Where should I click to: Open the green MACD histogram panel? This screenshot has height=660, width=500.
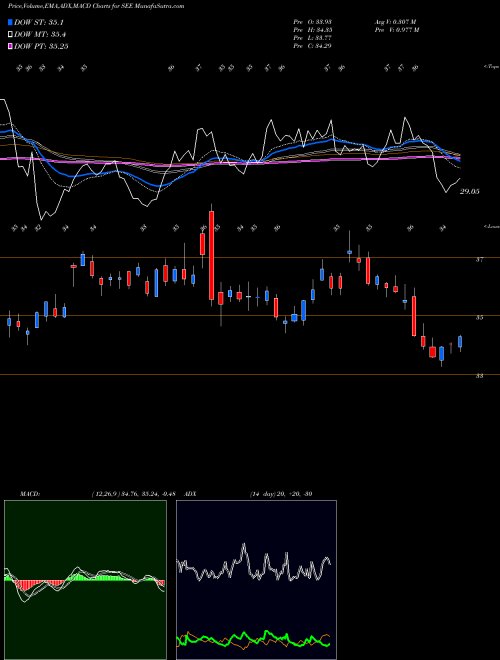click(85, 580)
